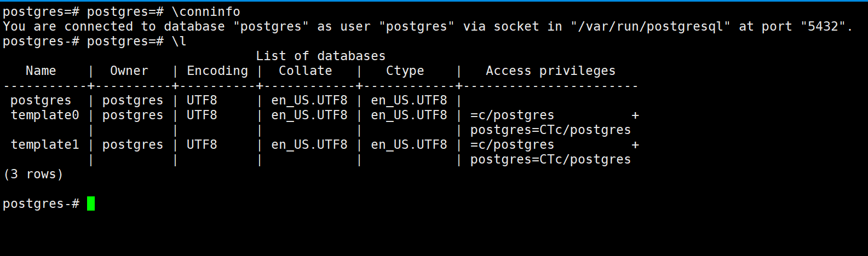Click the Collate column header
Viewport: 868px width, 256px height.
(x=305, y=71)
